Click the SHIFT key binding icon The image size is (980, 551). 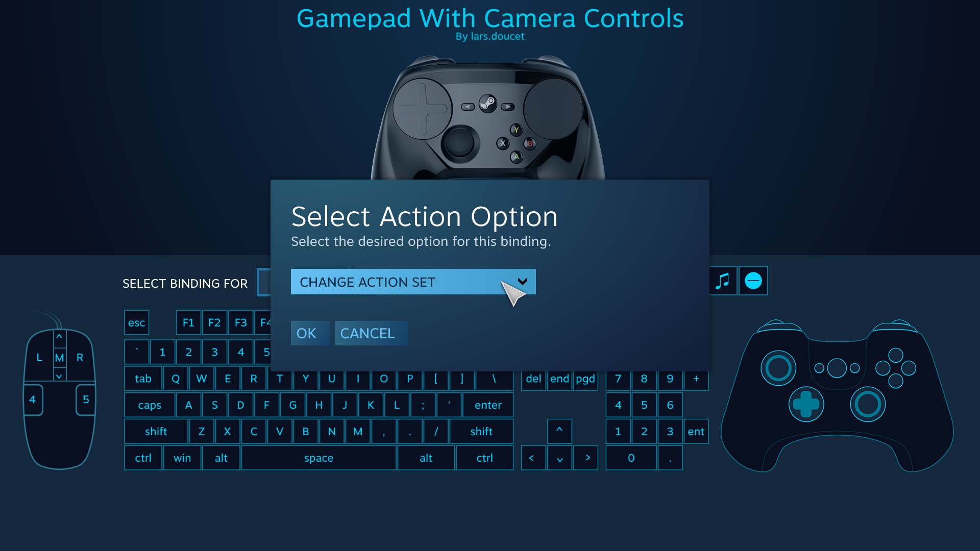click(x=156, y=431)
